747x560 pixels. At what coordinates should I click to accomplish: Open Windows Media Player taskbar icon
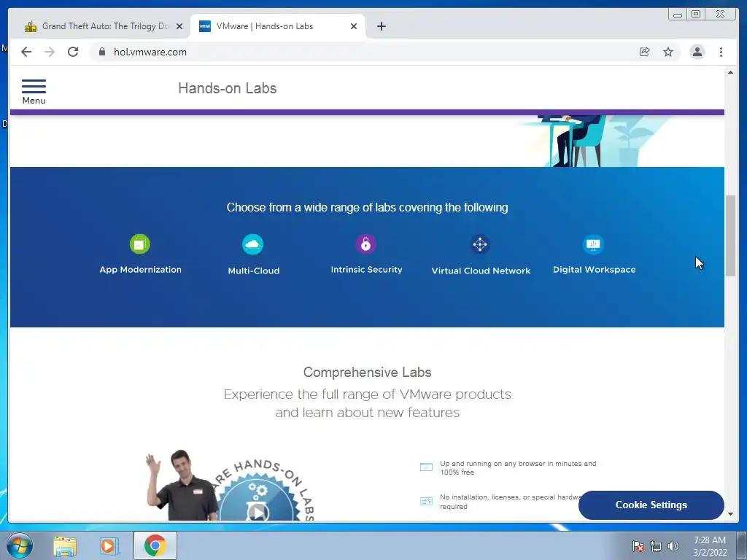(x=108, y=546)
